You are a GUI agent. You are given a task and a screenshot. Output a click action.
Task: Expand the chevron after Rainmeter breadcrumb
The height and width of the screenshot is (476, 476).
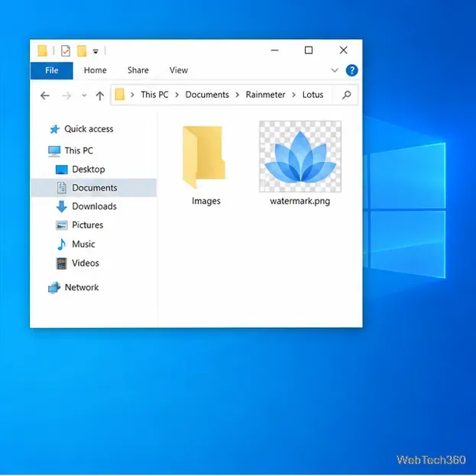coord(294,95)
